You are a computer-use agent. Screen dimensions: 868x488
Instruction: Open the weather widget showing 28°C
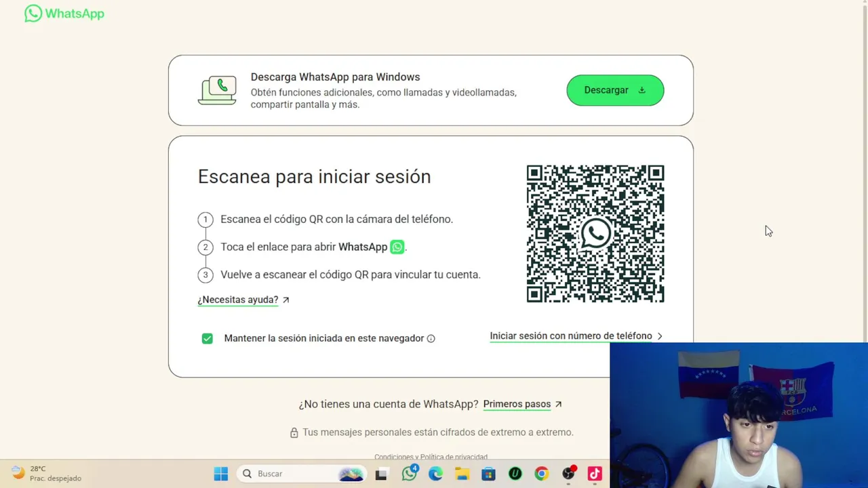(x=47, y=473)
